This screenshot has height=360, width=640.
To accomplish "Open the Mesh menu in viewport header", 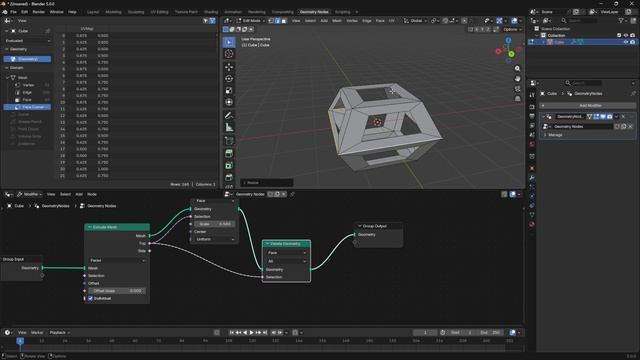I will click(337, 20).
